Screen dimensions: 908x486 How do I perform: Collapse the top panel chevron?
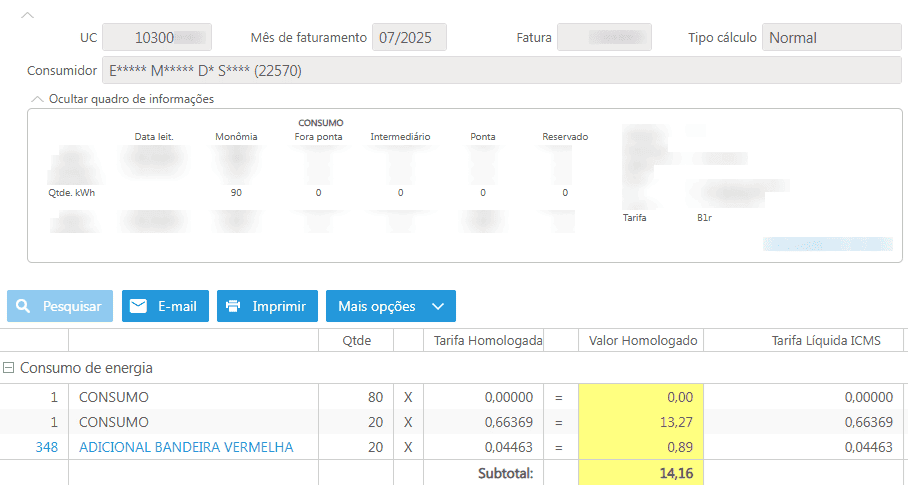(27, 15)
